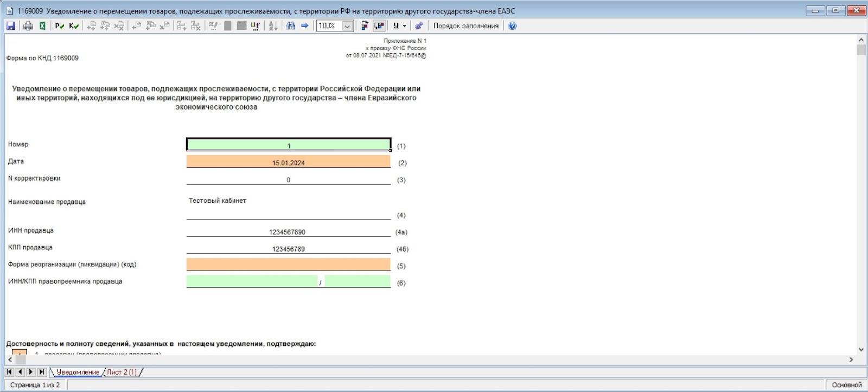Image resolution: width=868 pixels, height=392 pixels.
Task: Click the binoculars search icon
Action: point(290,25)
